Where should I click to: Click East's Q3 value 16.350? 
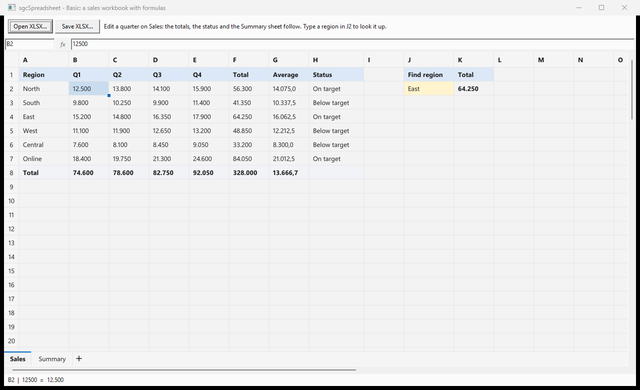(x=169, y=117)
